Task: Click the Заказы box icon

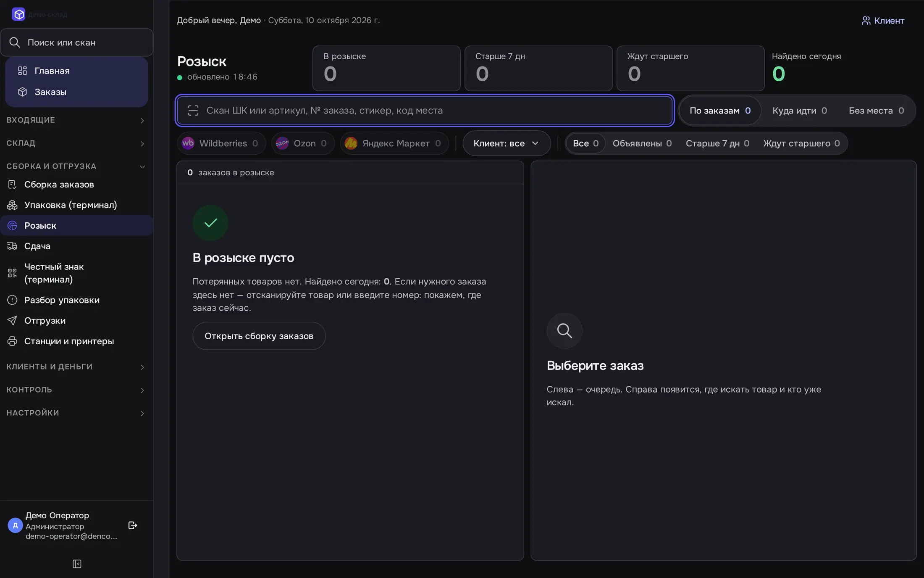Action: pos(23,92)
